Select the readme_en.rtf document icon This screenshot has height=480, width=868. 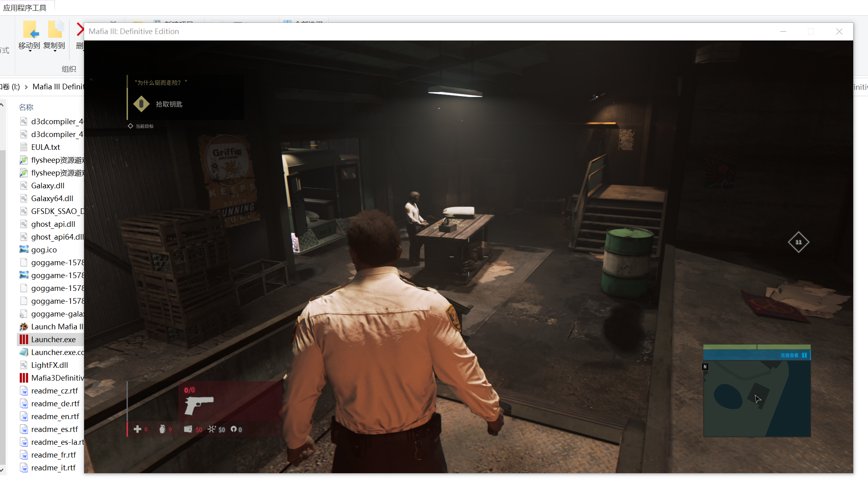click(24, 416)
